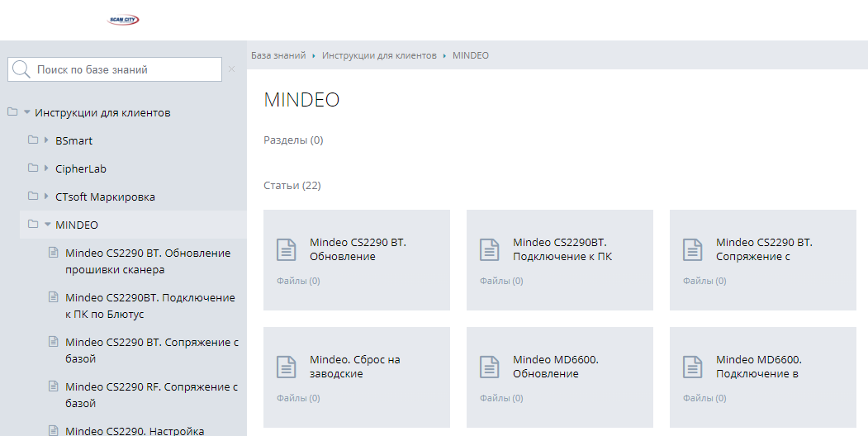Viewport: 868px width, 436px height.
Task: Click folder icon next to Инструкции для клиентов
Action: [12, 112]
